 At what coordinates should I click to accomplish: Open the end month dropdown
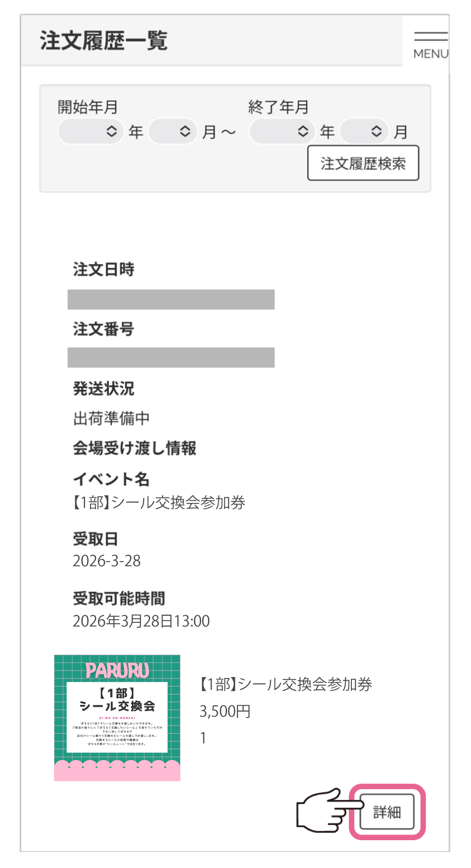(364, 131)
